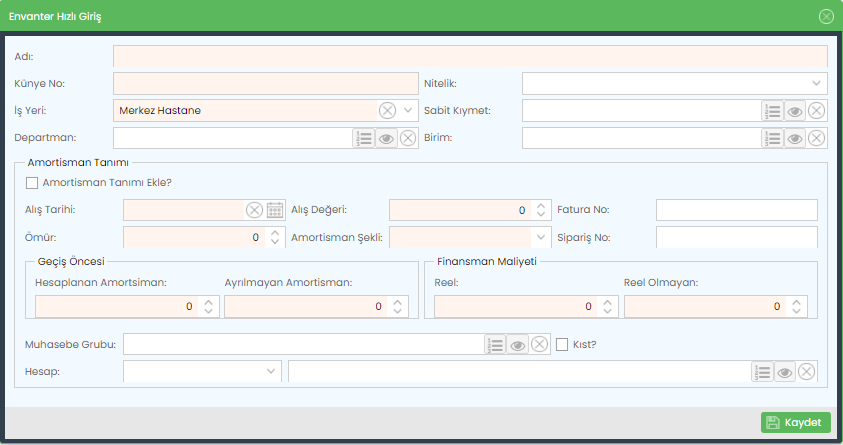Click the Adı input field
843x445 pixels.
coord(470,56)
